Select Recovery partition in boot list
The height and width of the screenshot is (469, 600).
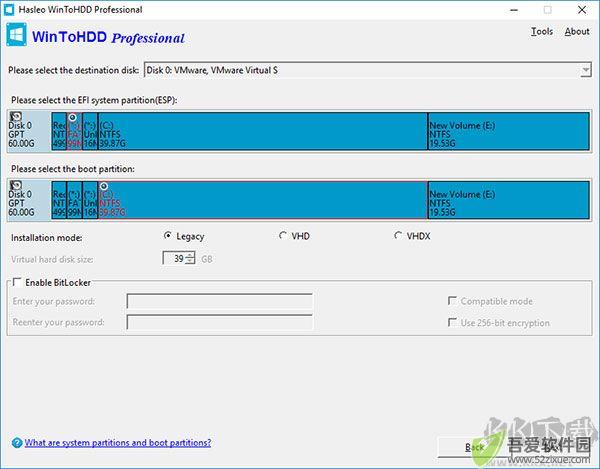coord(59,200)
